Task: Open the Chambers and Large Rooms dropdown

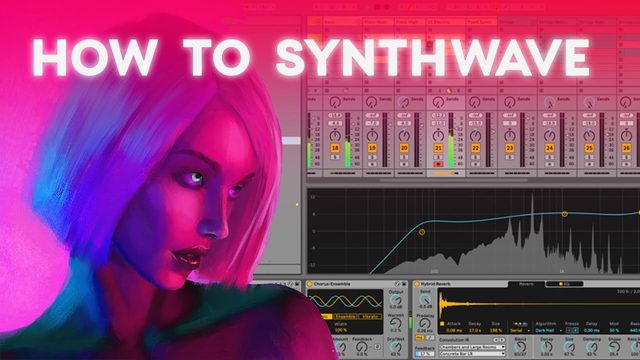Action: pos(472,347)
